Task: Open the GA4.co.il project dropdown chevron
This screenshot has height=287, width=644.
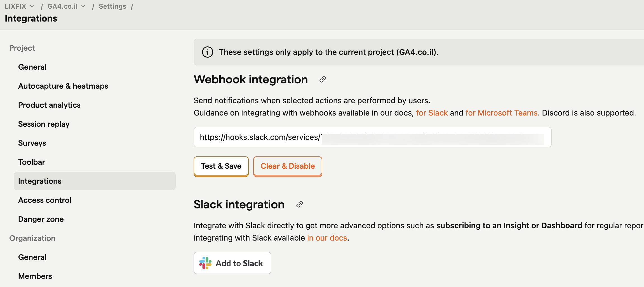Action: click(x=83, y=6)
